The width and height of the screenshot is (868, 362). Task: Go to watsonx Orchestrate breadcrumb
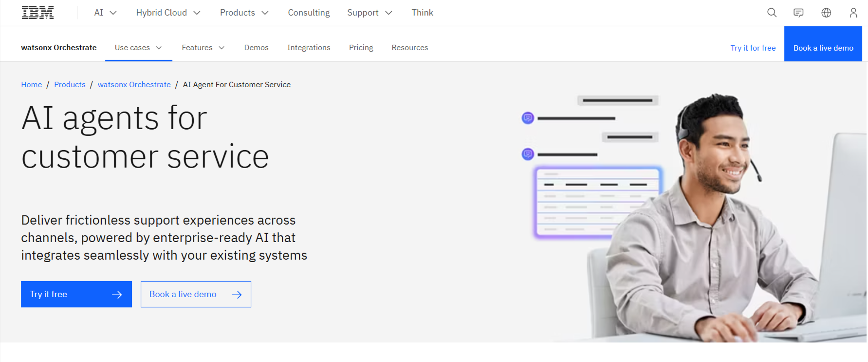pos(134,84)
